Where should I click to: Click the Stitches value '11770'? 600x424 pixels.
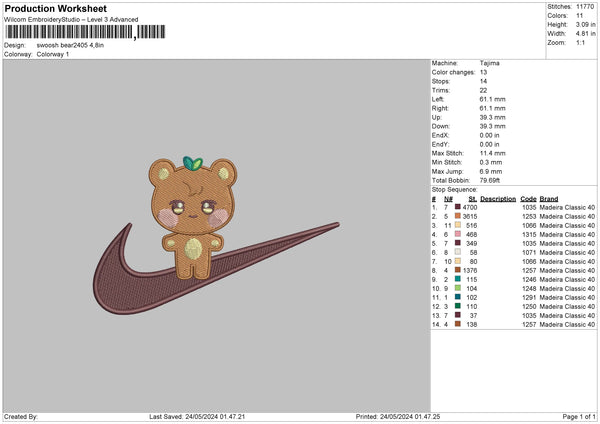tap(585, 7)
